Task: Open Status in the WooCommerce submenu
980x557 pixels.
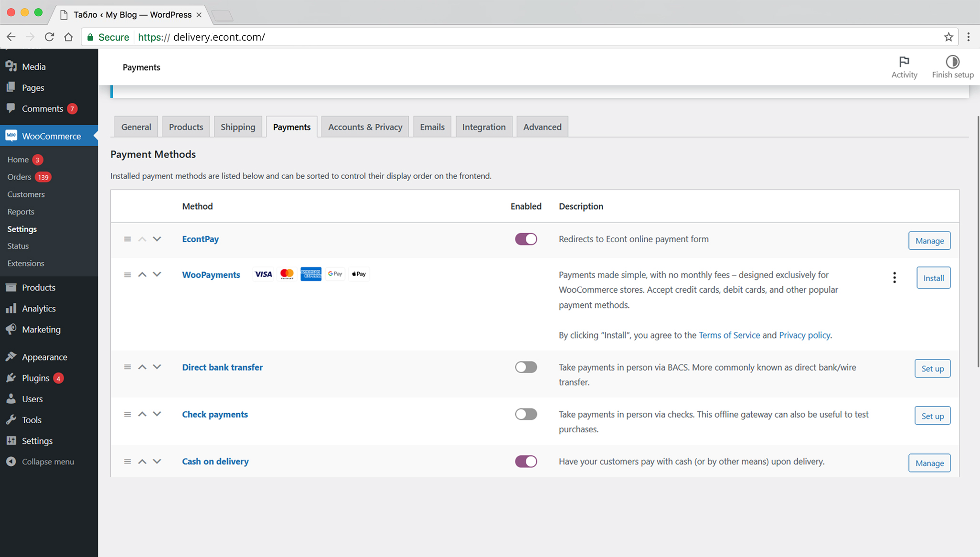Action: tap(18, 246)
